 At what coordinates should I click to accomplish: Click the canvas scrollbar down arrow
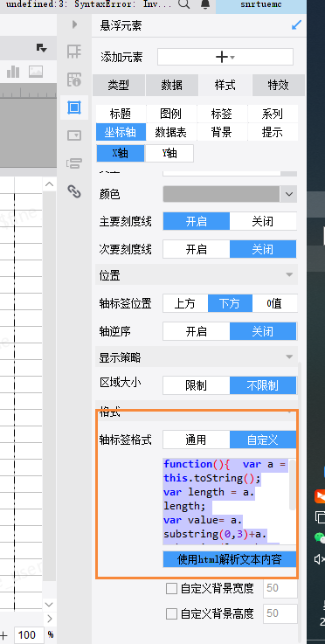49,604
